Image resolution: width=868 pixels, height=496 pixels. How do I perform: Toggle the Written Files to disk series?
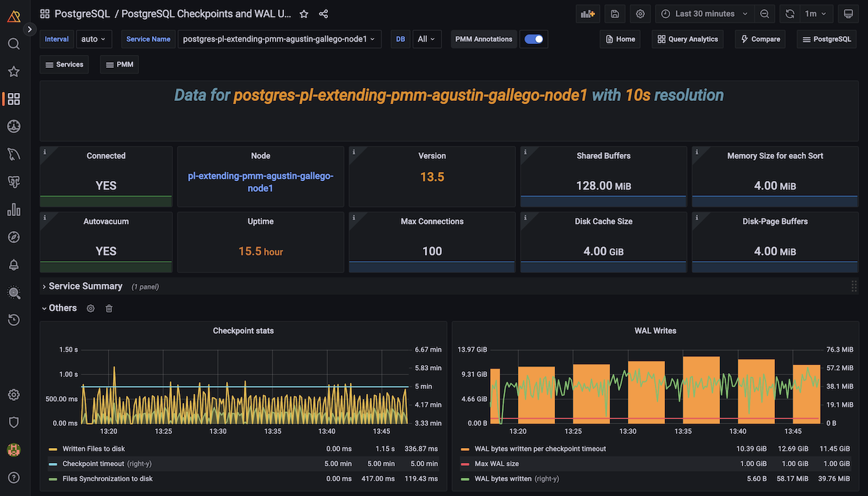93,449
